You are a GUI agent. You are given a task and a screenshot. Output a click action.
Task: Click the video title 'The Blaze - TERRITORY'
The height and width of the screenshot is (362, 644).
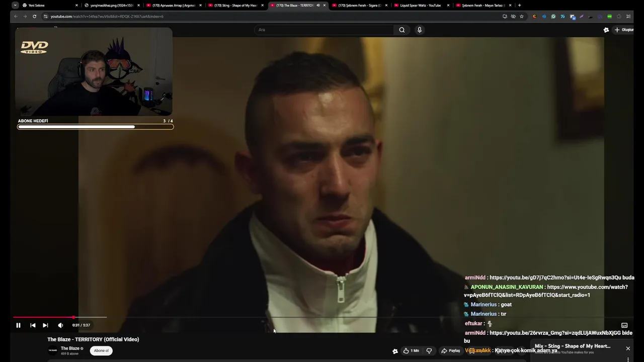click(x=93, y=339)
